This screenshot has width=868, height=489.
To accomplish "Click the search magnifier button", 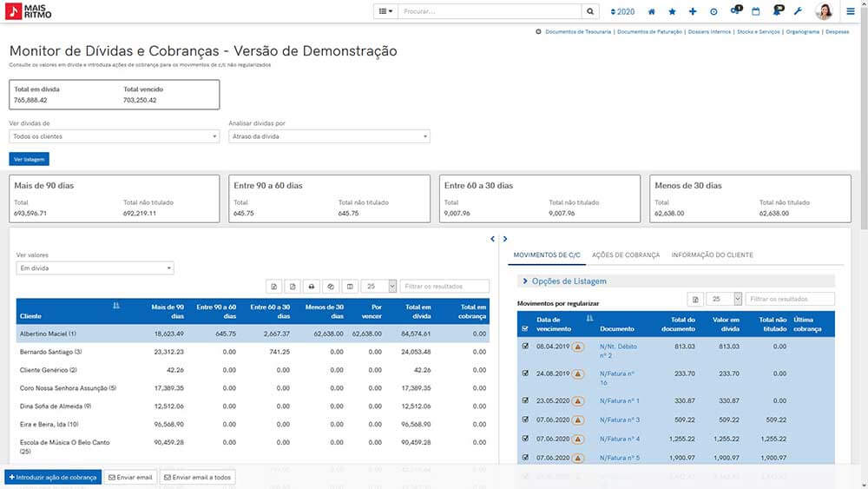I will point(590,11).
